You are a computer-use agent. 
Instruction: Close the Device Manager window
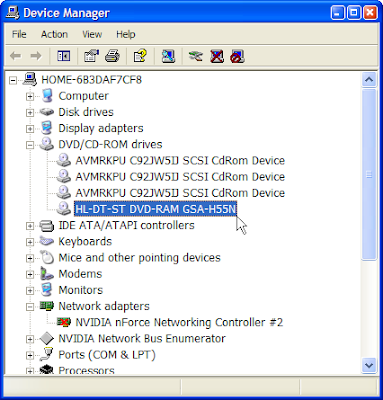(x=370, y=13)
